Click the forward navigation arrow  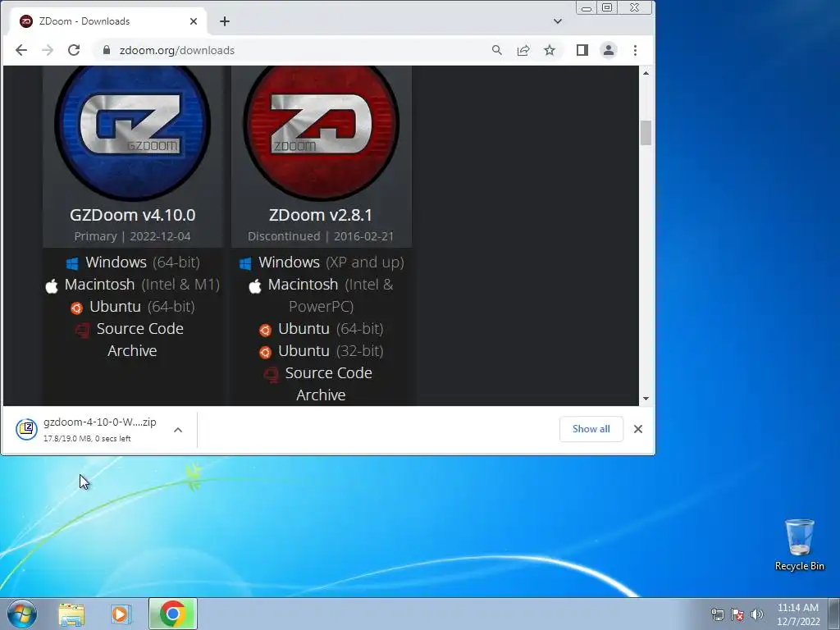(48, 50)
